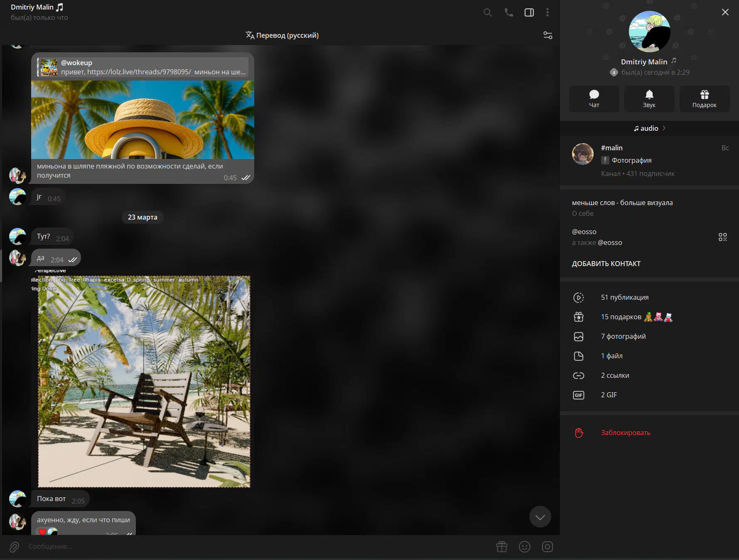This screenshot has height=560, width=739.
Task: Mute notifications with the Звук button
Action: 649,99
